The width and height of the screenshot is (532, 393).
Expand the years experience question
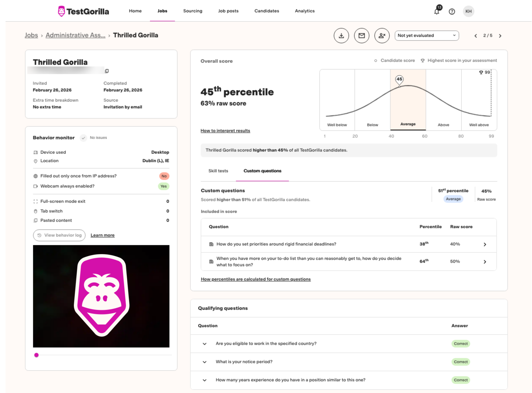(205, 380)
